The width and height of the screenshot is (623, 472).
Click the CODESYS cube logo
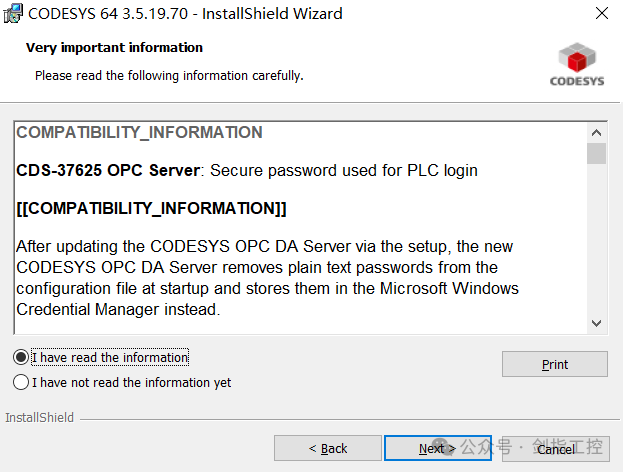(x=577, y=65)
